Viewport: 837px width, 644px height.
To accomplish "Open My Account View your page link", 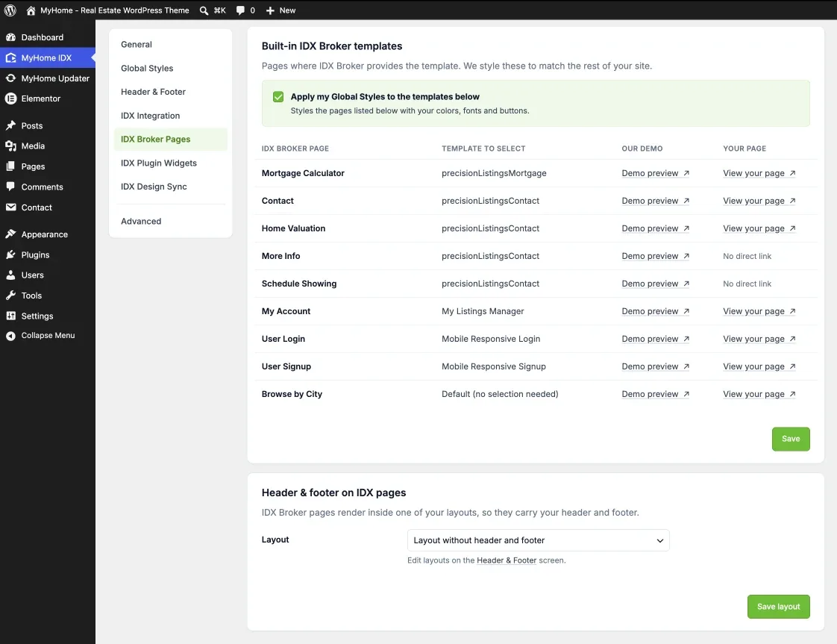I will [x=759, y=310].
